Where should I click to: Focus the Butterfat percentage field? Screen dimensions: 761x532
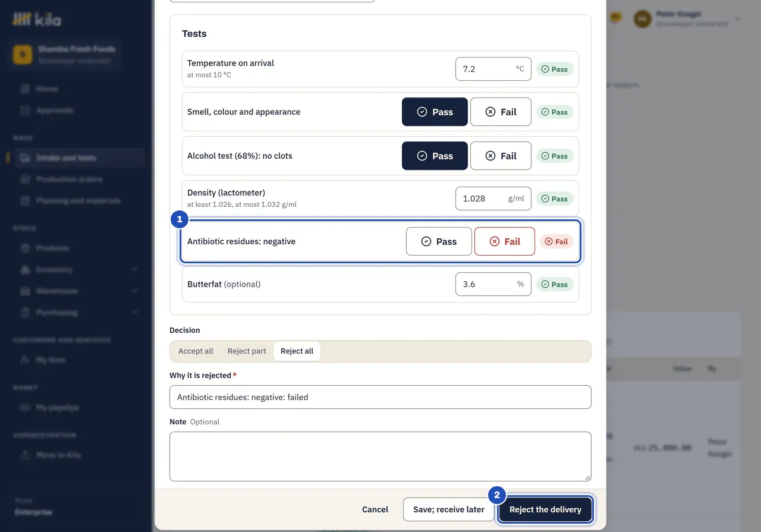click(x=493, y=284)
